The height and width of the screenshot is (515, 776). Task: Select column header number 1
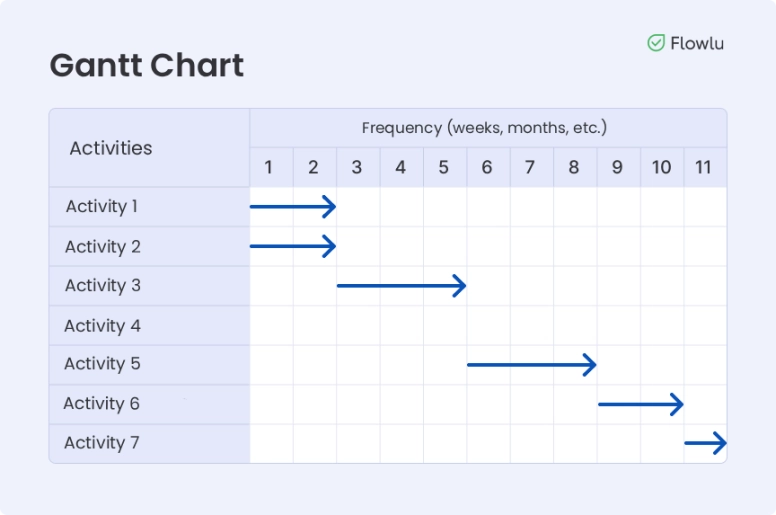[269, 168]
